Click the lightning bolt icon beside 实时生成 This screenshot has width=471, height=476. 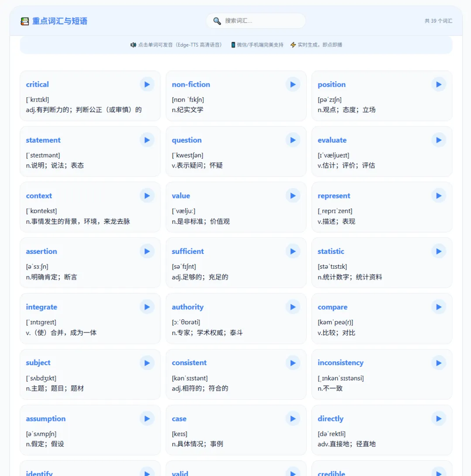[x=293, y=45]
